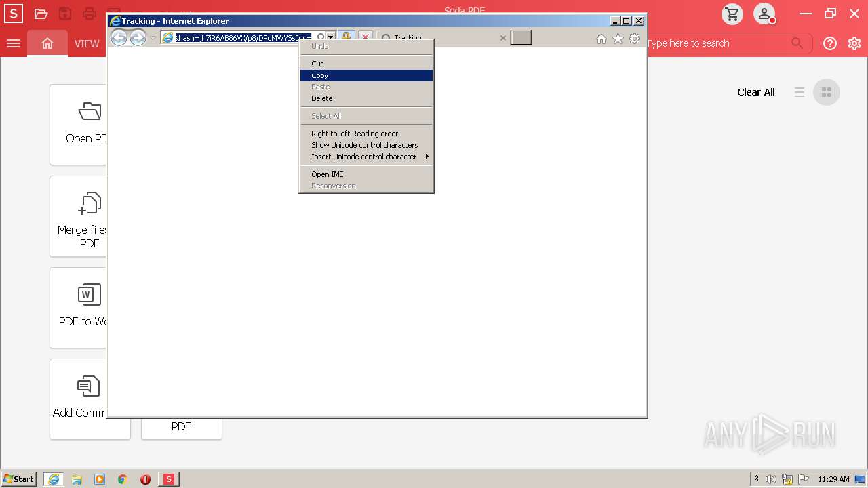Open the user account icon in Soda PDF
This screenshot has width=868, height=488.
[765, 14]
